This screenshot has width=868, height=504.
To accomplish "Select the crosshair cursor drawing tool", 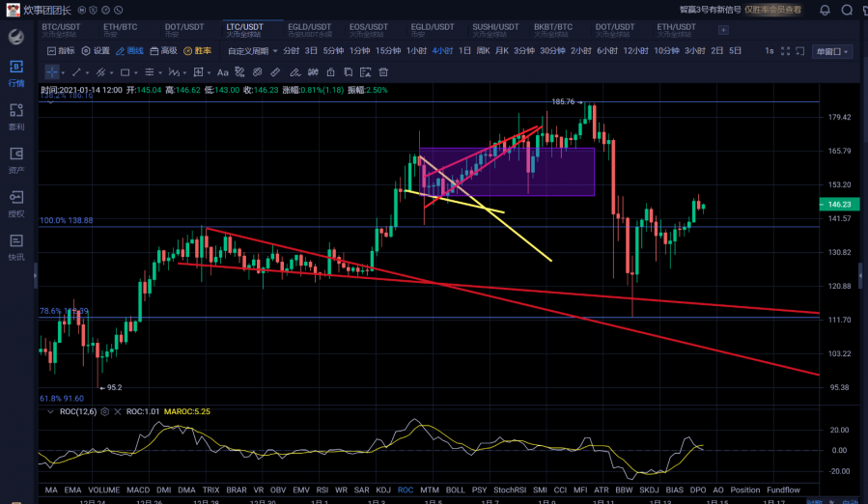I will click(x=51, y=71).
